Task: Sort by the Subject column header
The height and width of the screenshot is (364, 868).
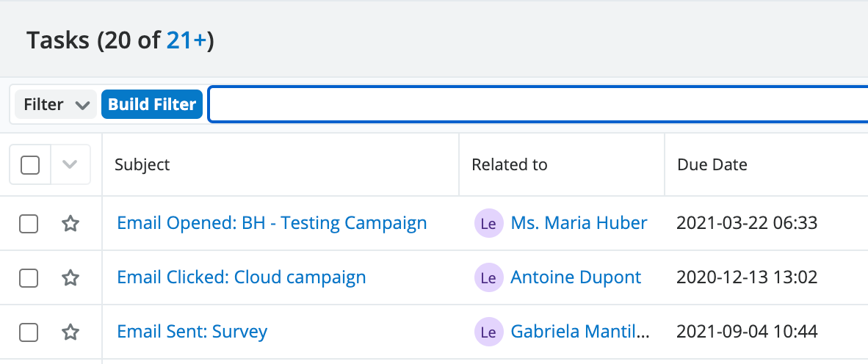Action: pyautogui.click(x=142, y=165)
